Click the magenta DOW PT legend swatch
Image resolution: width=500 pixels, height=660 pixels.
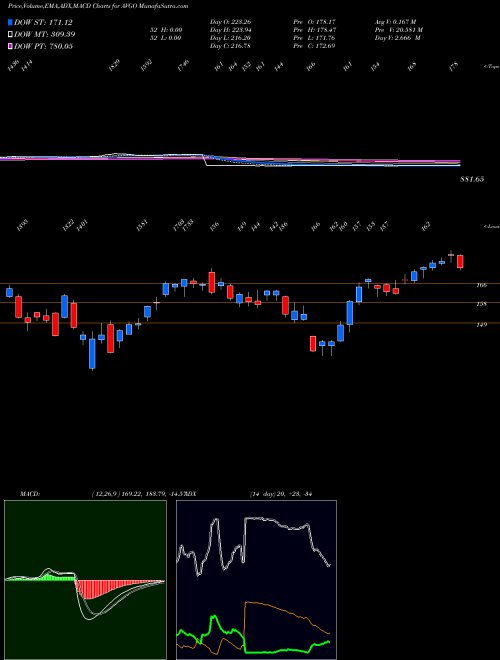point(11,46)
